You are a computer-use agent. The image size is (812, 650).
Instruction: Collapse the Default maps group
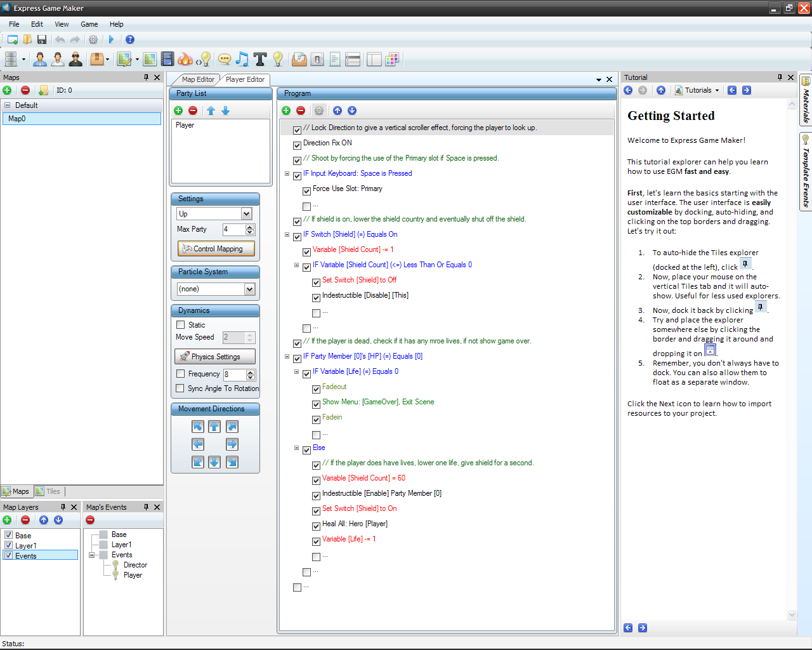(8, 105)
